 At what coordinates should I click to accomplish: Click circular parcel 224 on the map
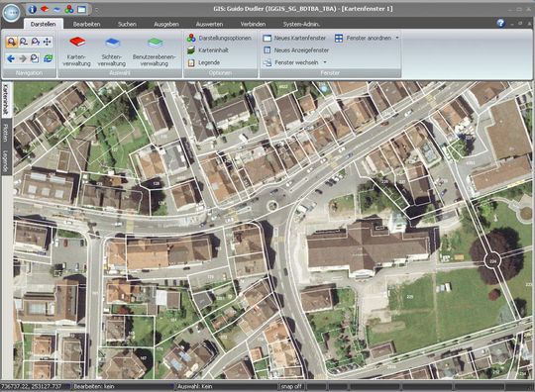[492, 260]
